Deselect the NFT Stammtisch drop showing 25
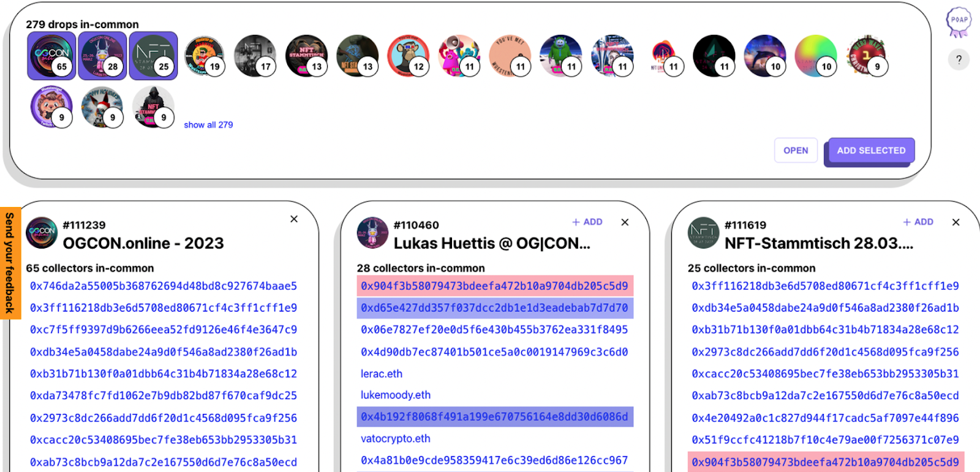 click(x=153, y=56)
